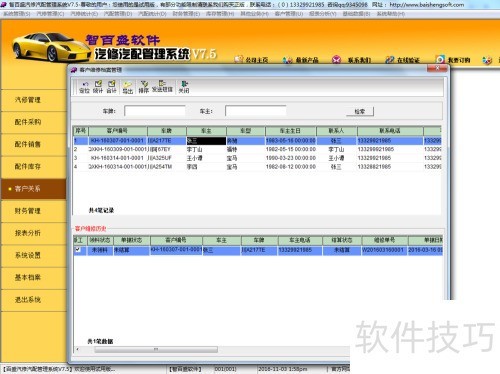This screenshot has height=374, width=500.
Task: Click the 车牌 license plate input field
Action: coord(155,111)
